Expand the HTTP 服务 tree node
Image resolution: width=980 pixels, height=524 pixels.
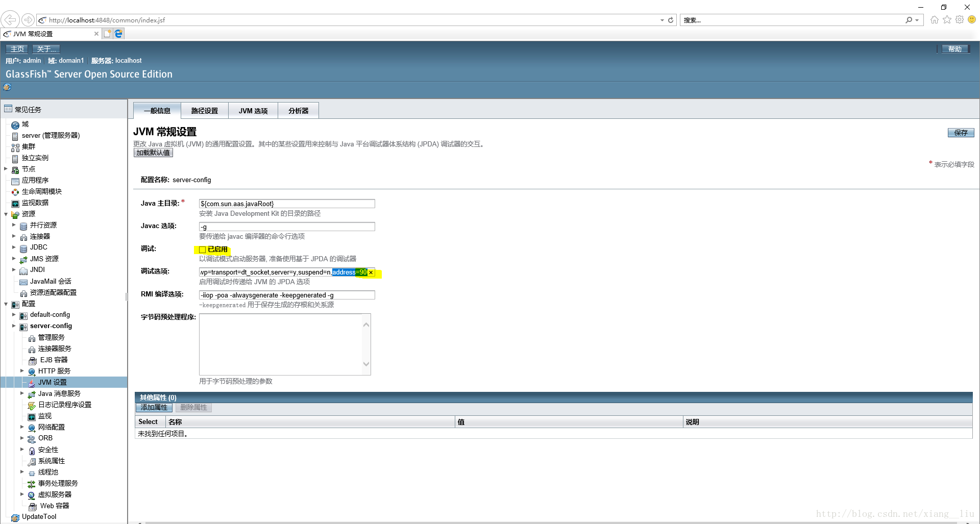[x=22, y=371]
